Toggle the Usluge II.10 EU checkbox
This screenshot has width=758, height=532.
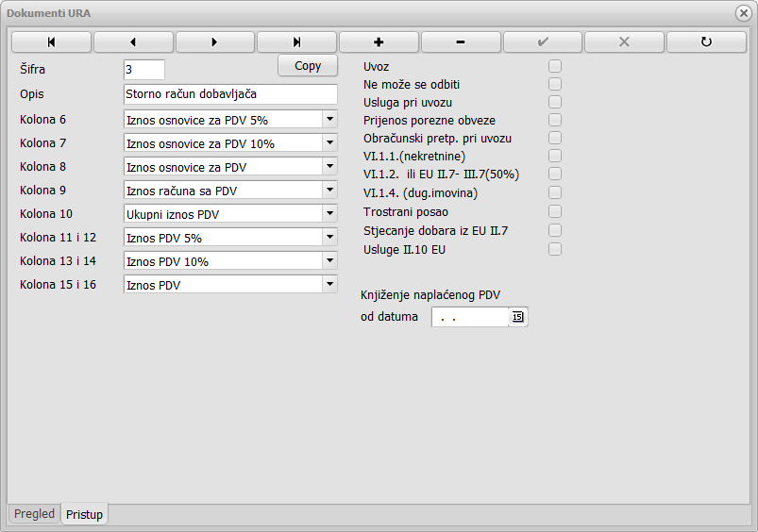pos(555,249)
